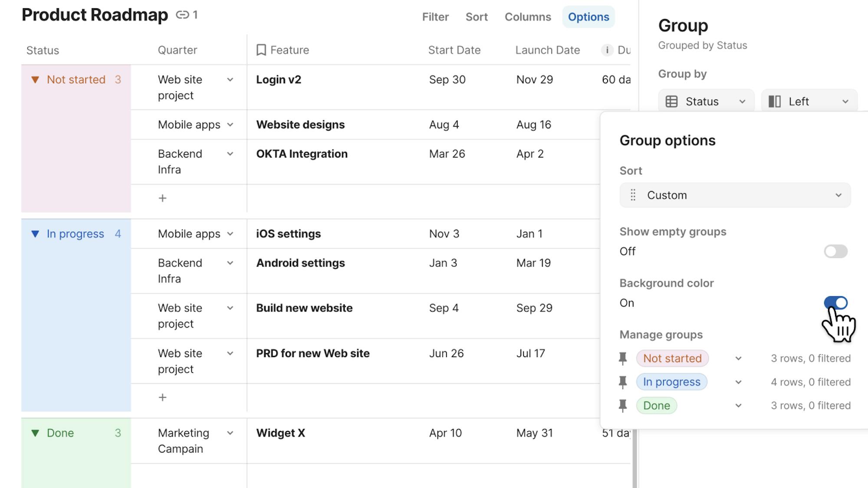This screenshot has width=868, height=488.
Task: Open the Status group-by dropdown
Action: point(706,102)
